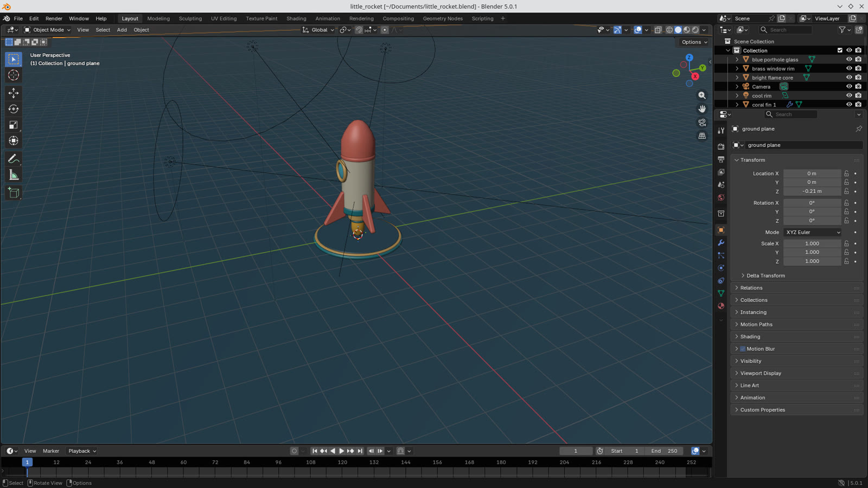Viewport: 868px width, 488px height.
Task: Open the Object Mode dropdown
Action: (47, 30)
